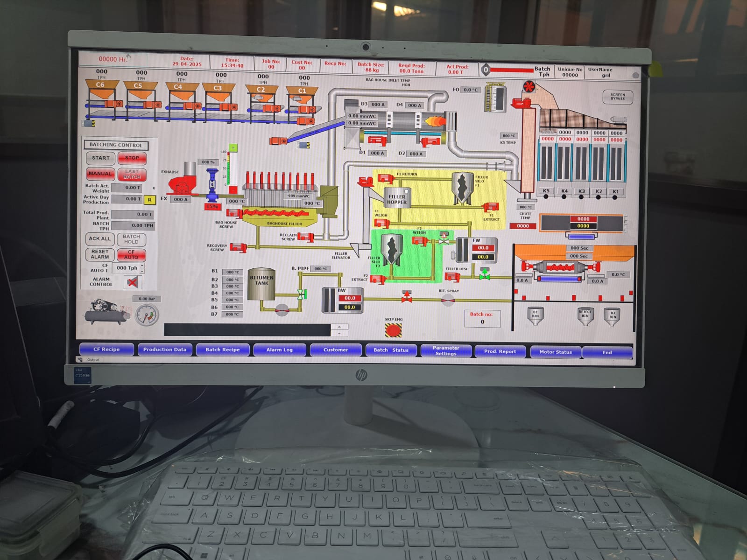The height and width of the screenshot is (560, 747).
Task: Open the Batch Recipe tab
Action: click(x=223, y=350)
